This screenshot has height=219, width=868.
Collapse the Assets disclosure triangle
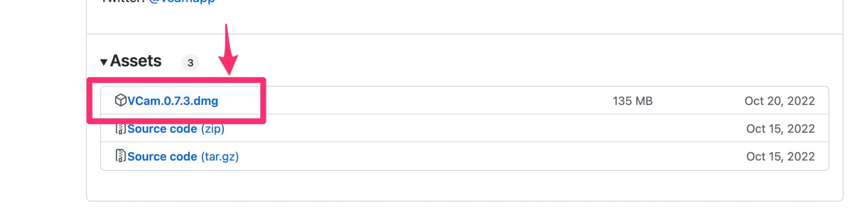(x=104, y=62)
